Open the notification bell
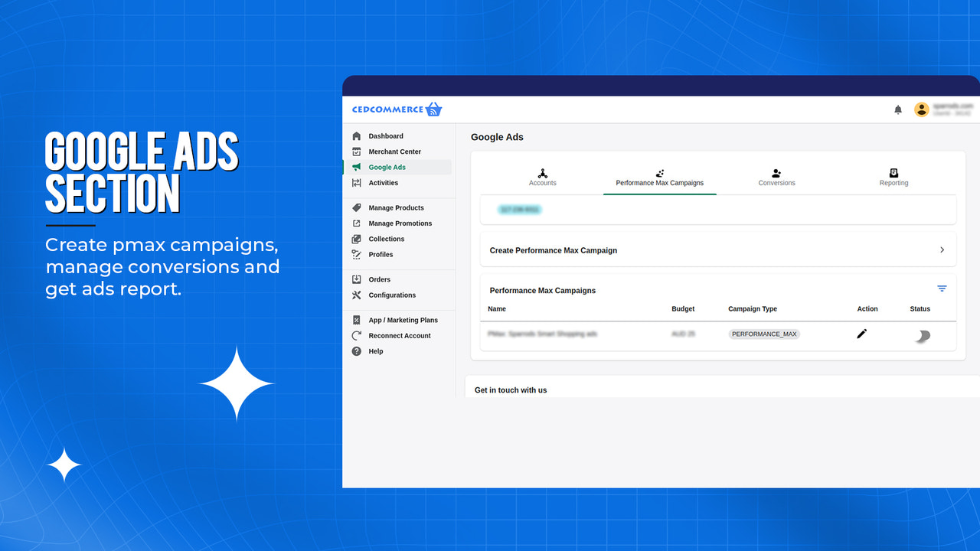Image resolution: width=980 pixels, height=551 pixels. [898, 109]
